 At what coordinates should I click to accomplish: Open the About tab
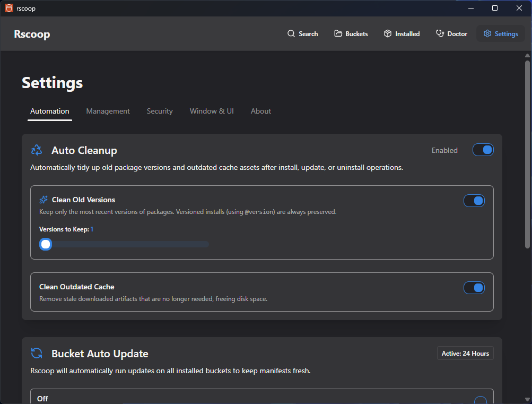tap(260, 111)
